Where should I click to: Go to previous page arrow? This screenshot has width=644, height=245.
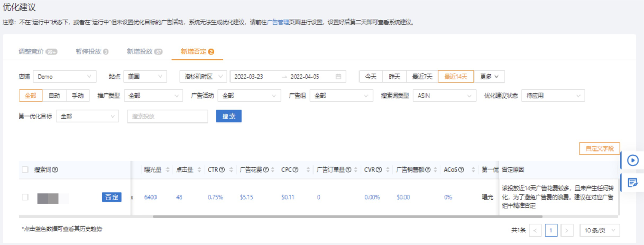(x=535, y=230)
